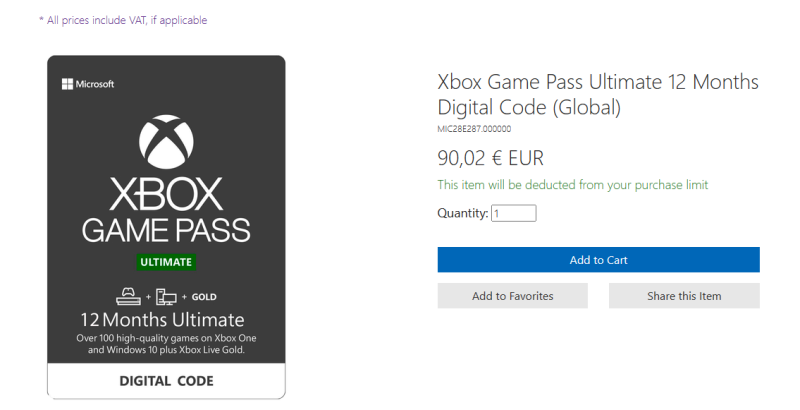Click the 12 Months Ultimate text on card
Image resolution: width=800 pixels, height=410 pixels.
click(x=166, y=320)
